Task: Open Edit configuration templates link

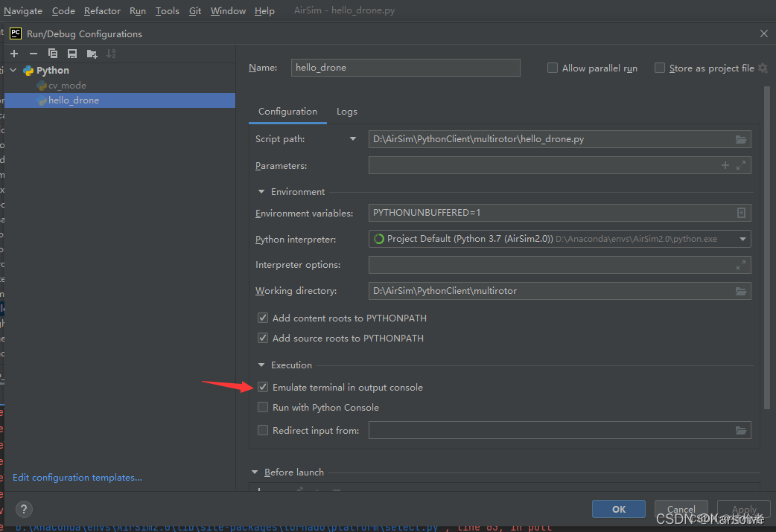Action: 77,477
